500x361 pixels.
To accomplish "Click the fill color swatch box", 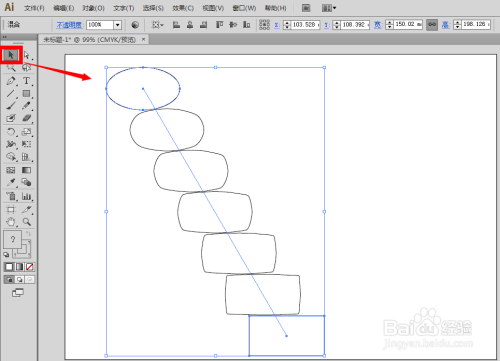I will pyautogui.click(x=12, y=239).
